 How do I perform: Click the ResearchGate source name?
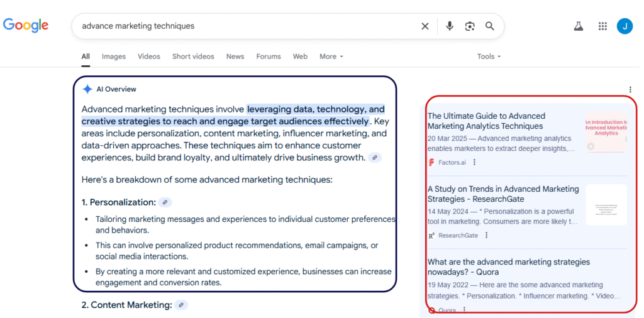coord(458,236)
